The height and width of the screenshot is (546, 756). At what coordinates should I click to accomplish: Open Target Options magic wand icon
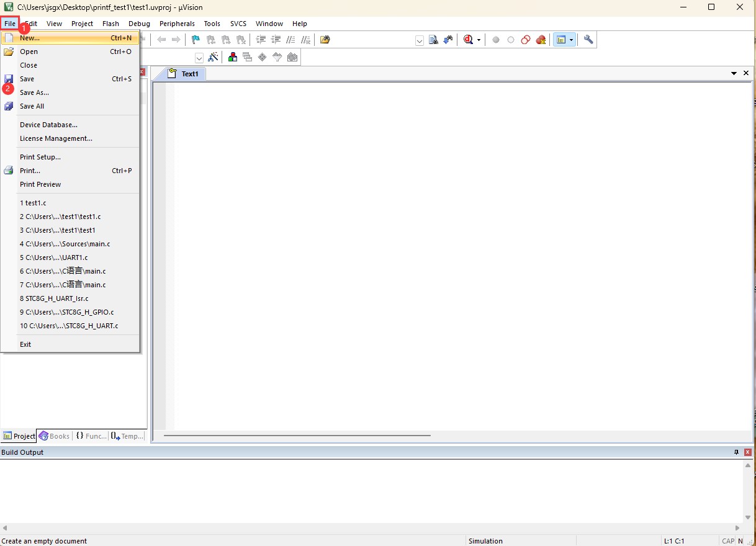213,57
